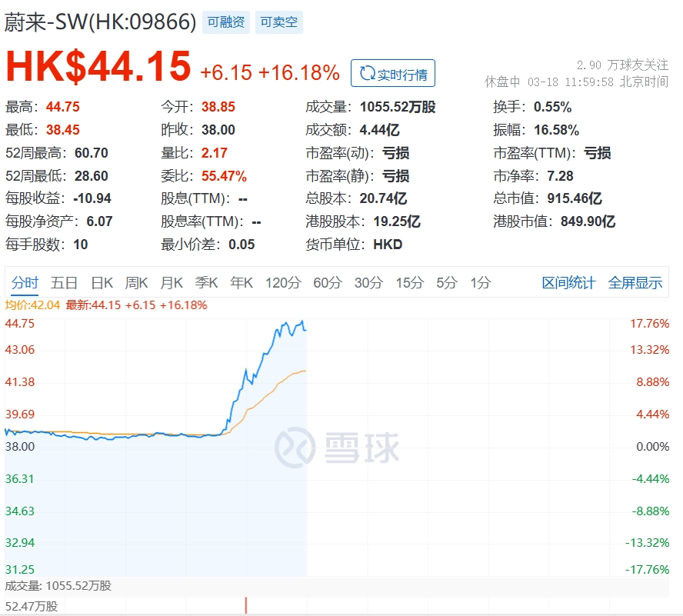Click the 最小价差 value 0.05
The width and height of the screenshot is (683, 616).
click(x=242, y=245)
